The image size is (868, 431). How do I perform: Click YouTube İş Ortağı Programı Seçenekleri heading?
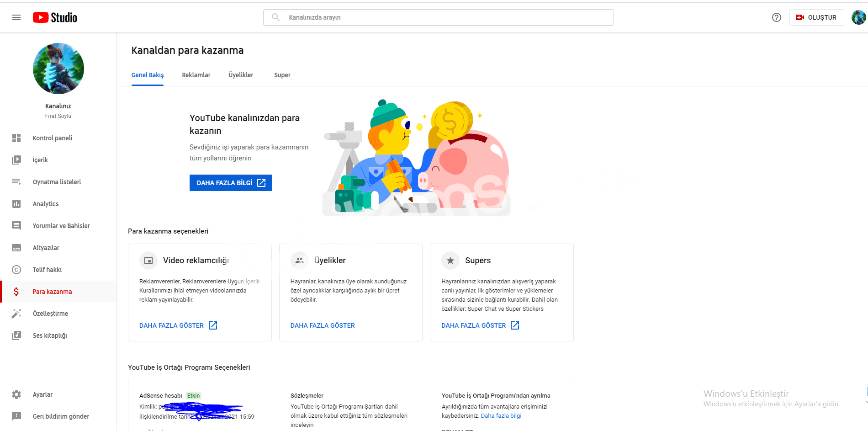[189, 367]
